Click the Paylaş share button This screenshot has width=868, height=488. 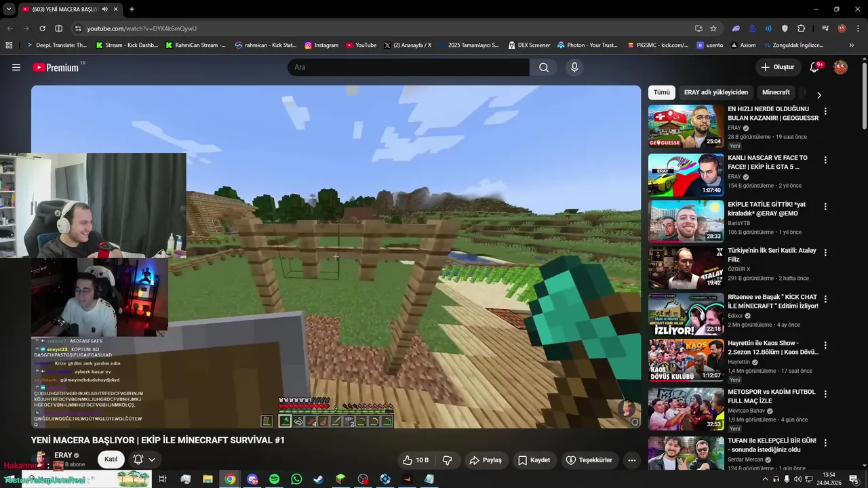[486, 460]
